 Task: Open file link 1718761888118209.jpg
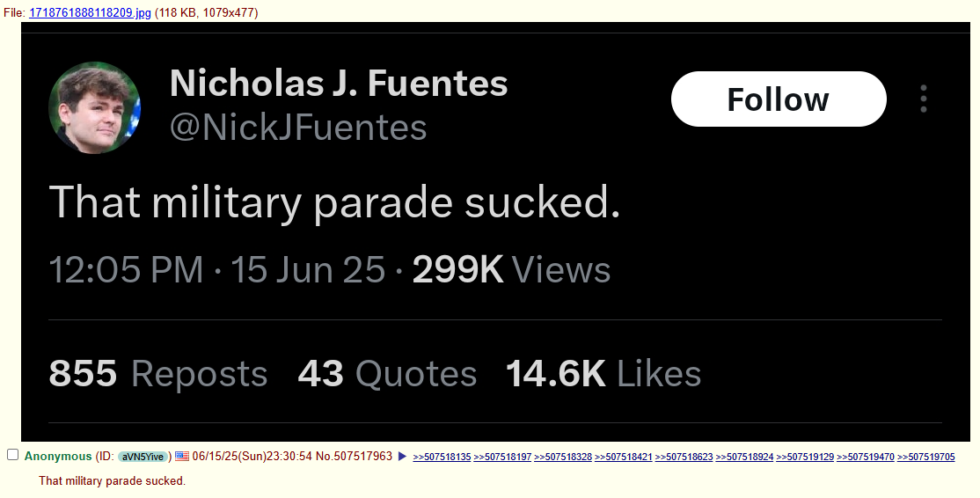point(90,12)
